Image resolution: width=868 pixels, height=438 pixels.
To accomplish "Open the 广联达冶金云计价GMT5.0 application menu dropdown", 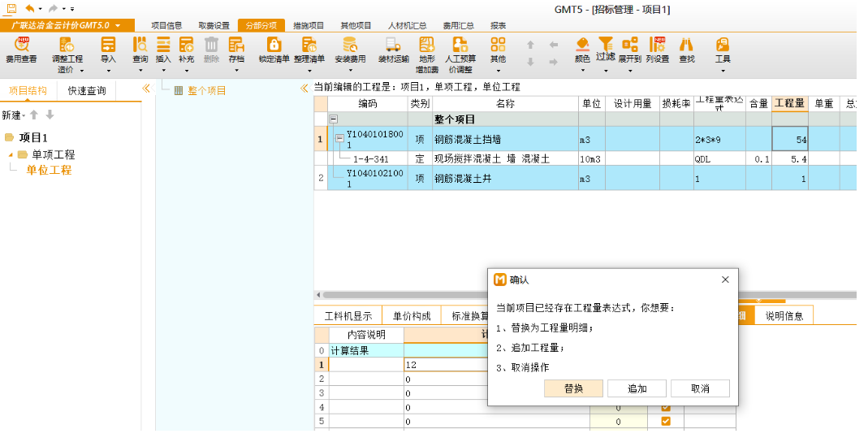I will point(118,25).
